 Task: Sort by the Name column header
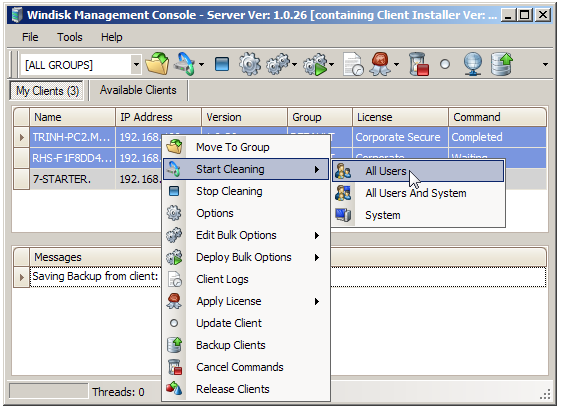coord(73,117)
